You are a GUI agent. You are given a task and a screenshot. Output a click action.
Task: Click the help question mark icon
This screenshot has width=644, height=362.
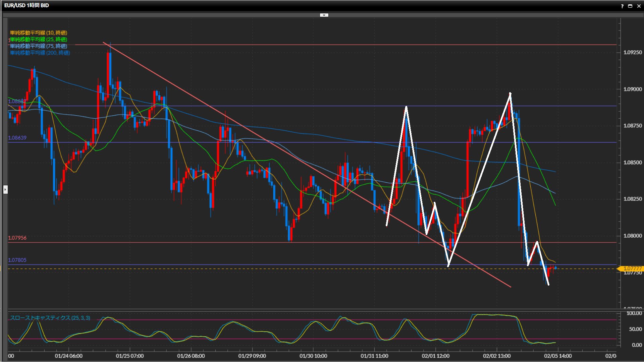click(622, 6)
